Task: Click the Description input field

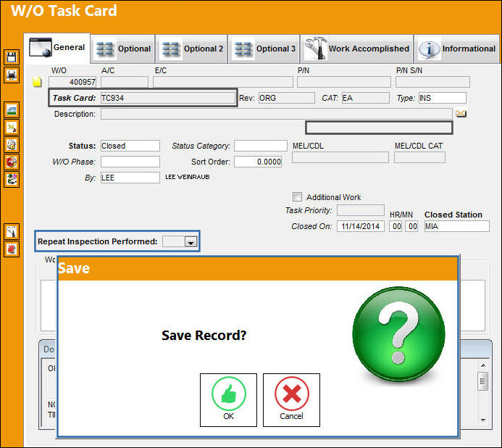Action: [277, 114]
